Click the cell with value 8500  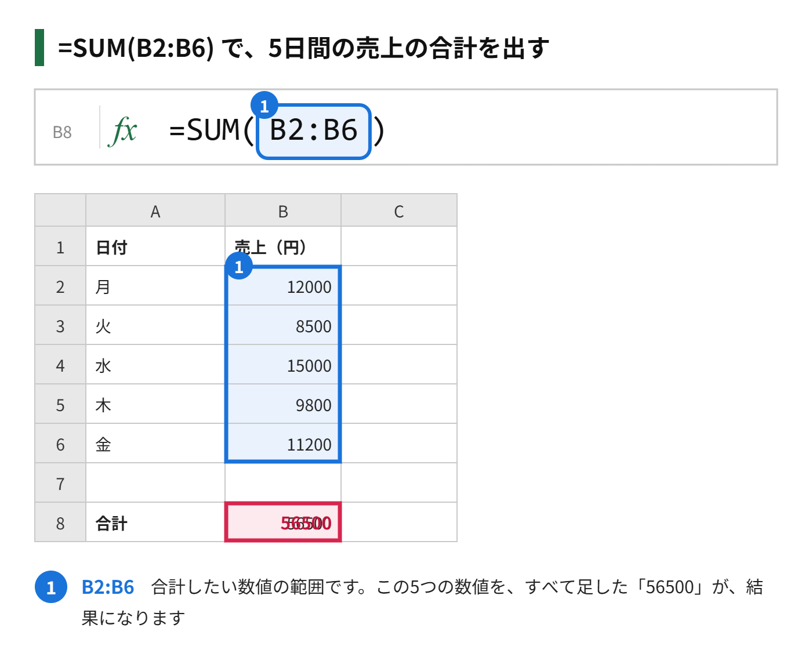tap(283, 325)
